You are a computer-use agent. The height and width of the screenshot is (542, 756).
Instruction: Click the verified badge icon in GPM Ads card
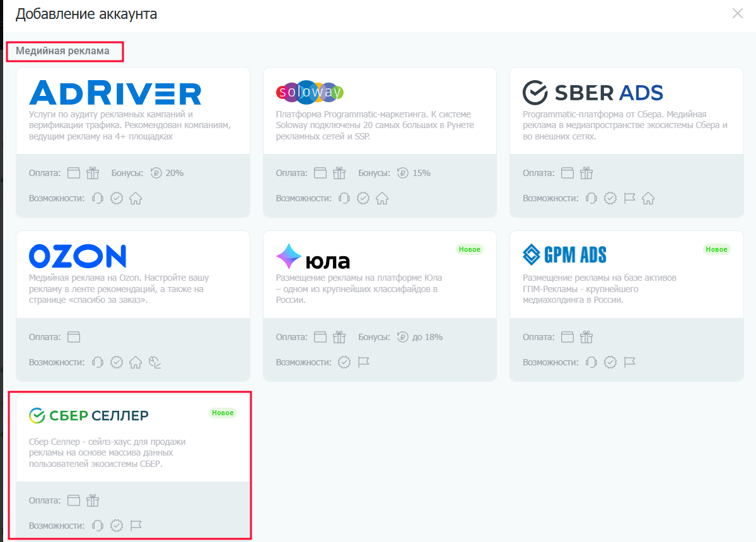610,362
